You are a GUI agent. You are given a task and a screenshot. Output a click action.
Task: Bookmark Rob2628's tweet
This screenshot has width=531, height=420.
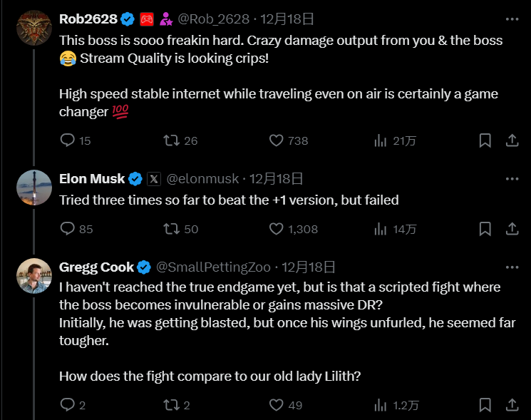click(x=485, y=140)
